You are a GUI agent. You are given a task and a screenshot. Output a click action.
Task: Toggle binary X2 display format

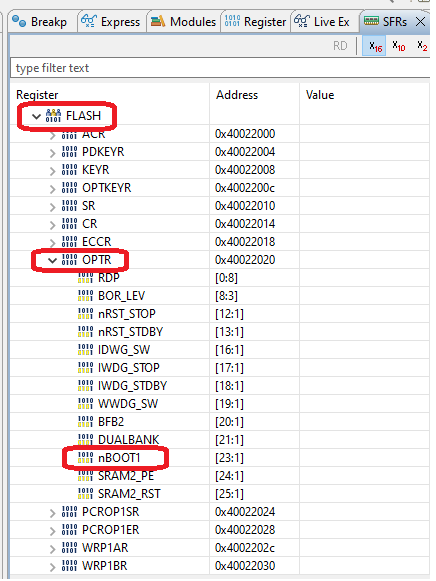point(422,46)
